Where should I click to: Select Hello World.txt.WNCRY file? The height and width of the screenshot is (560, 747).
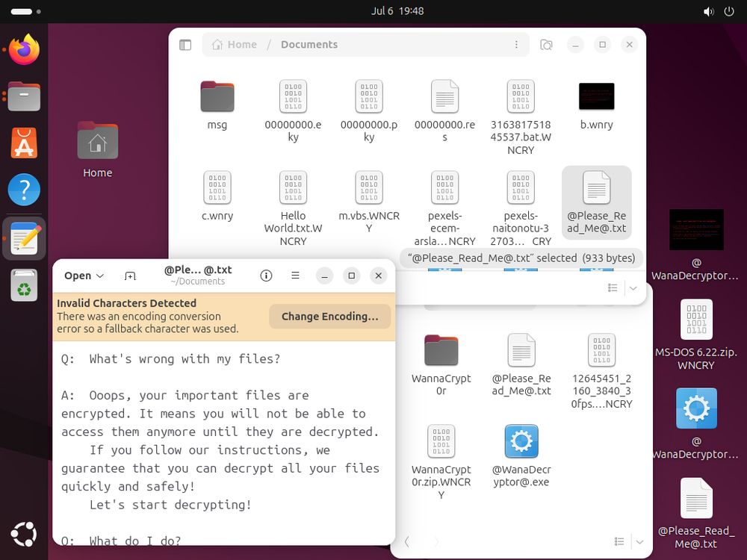click(x=293, y=208)
